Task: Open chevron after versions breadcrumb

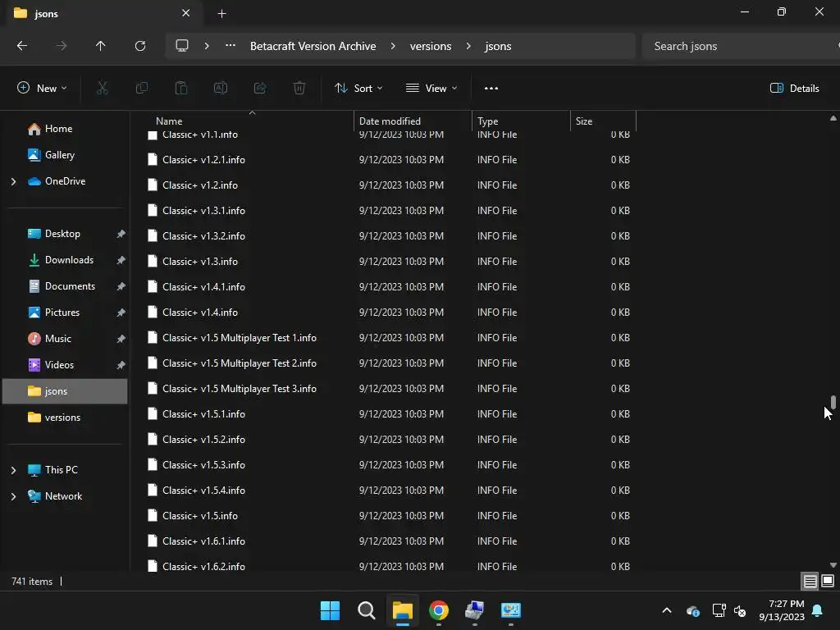Action: pyautogui.click(x=468, y=46)
